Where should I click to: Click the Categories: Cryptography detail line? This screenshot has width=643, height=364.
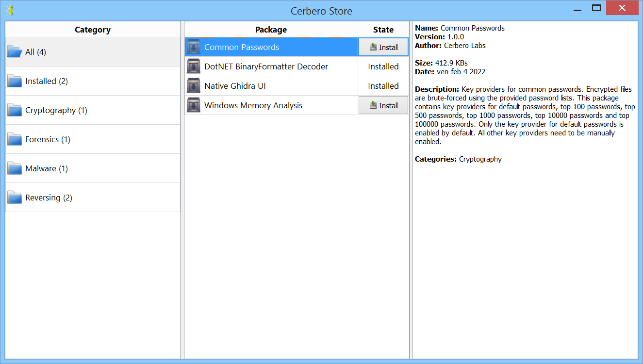point(458,159)
